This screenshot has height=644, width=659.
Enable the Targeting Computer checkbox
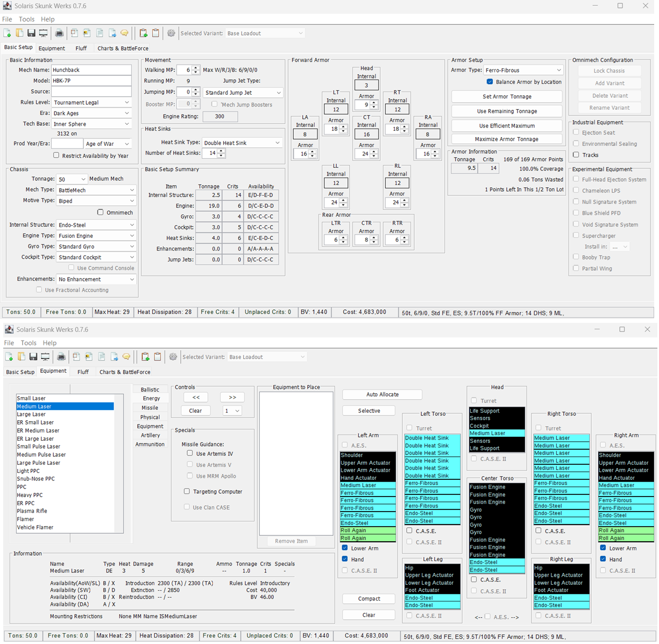(187, 491)
